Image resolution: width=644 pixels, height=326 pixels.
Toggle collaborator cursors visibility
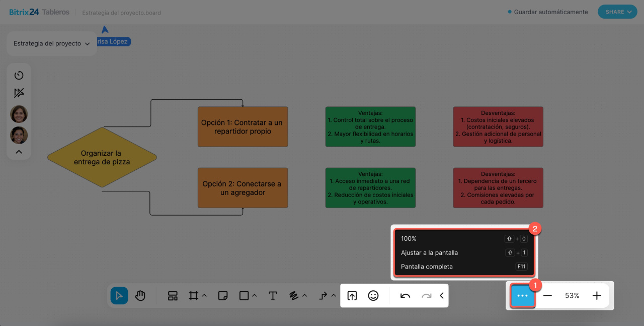[x=19, y=93]
